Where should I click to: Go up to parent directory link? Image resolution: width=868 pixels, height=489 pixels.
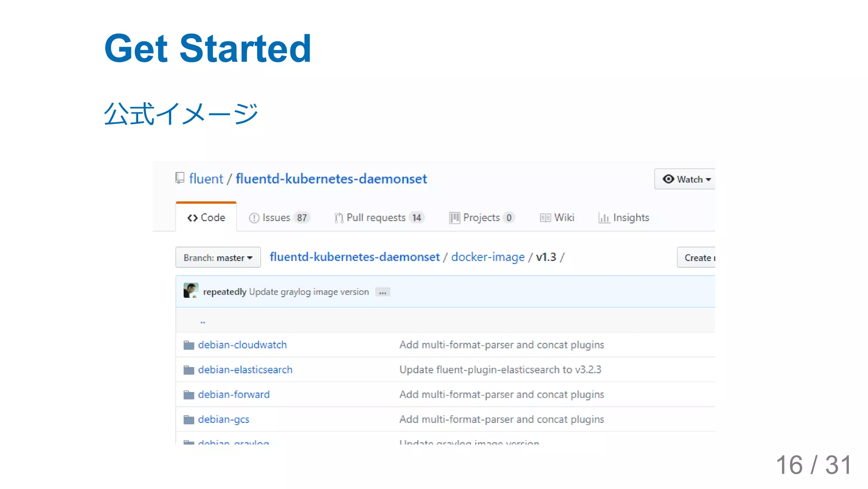click(x=203, y=321)
